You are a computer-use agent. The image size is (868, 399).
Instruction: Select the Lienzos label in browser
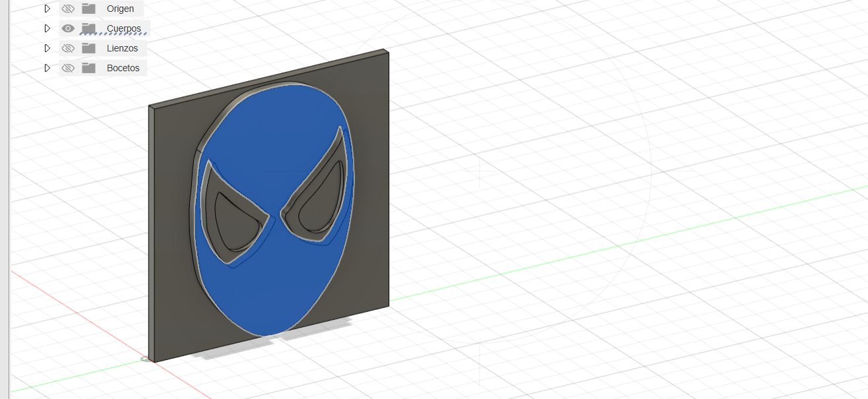tap(122, 48)
